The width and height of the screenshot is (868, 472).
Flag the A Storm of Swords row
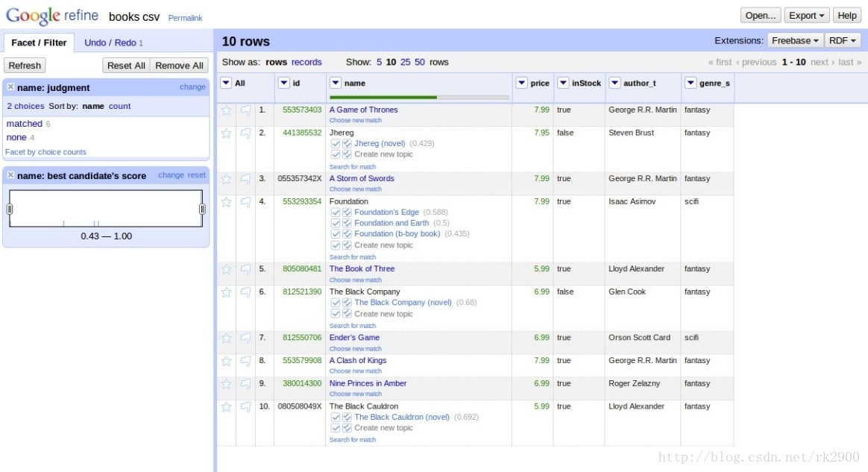pyautogui.click(x=246, y=179)
